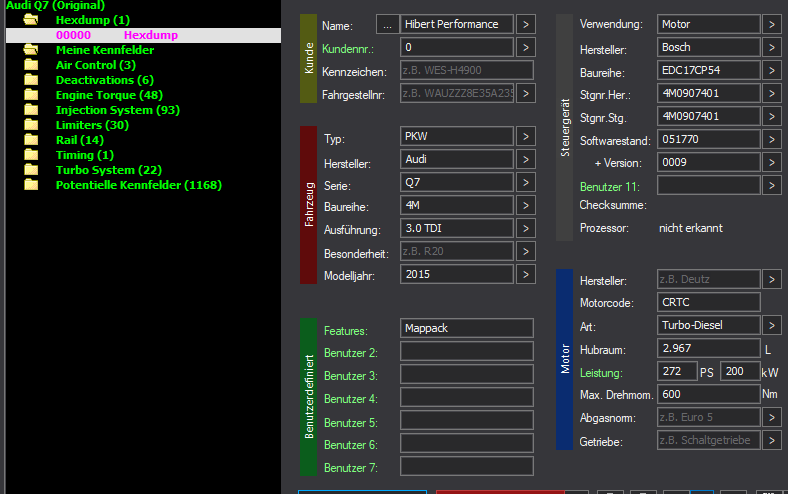Click the Benutzer 5 input field
Image resolution: width=788 pixels, height=494 pixels.
467,420
